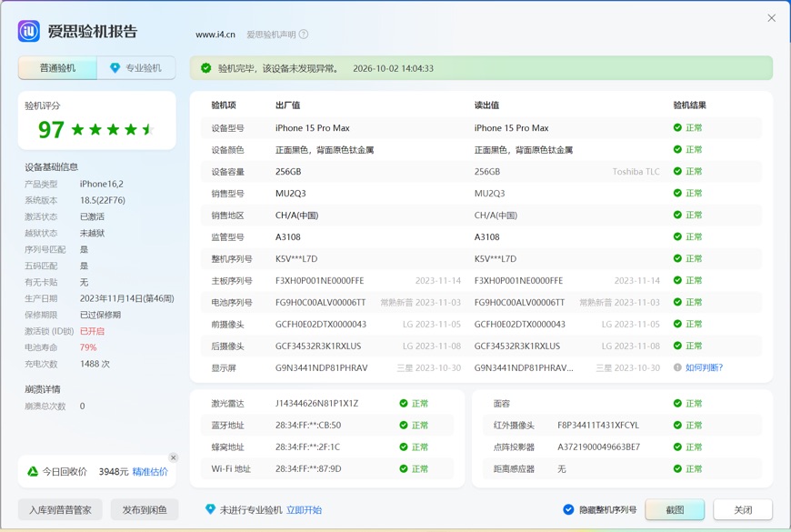Click the info icon in 显示屏 row

[x=677, y=367]
